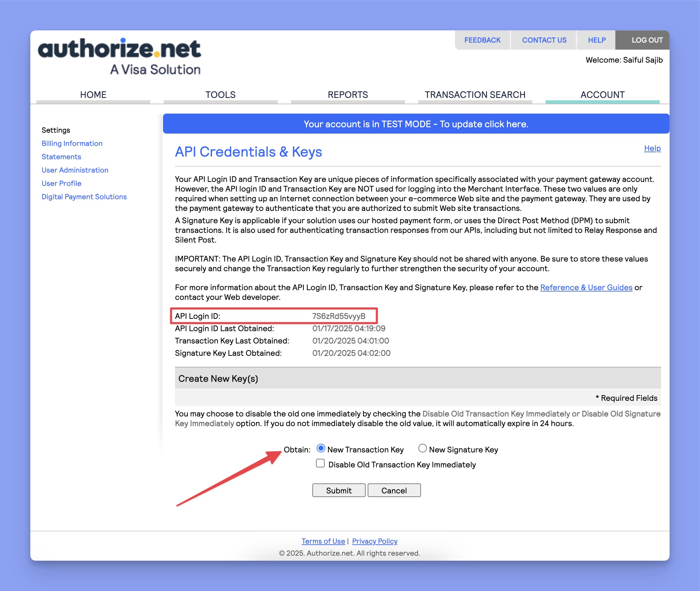The width and height of the screenshot is (700, 591).
Task: Open CONTACT US page
Action: pyautogui.click(x=544, y=40)
